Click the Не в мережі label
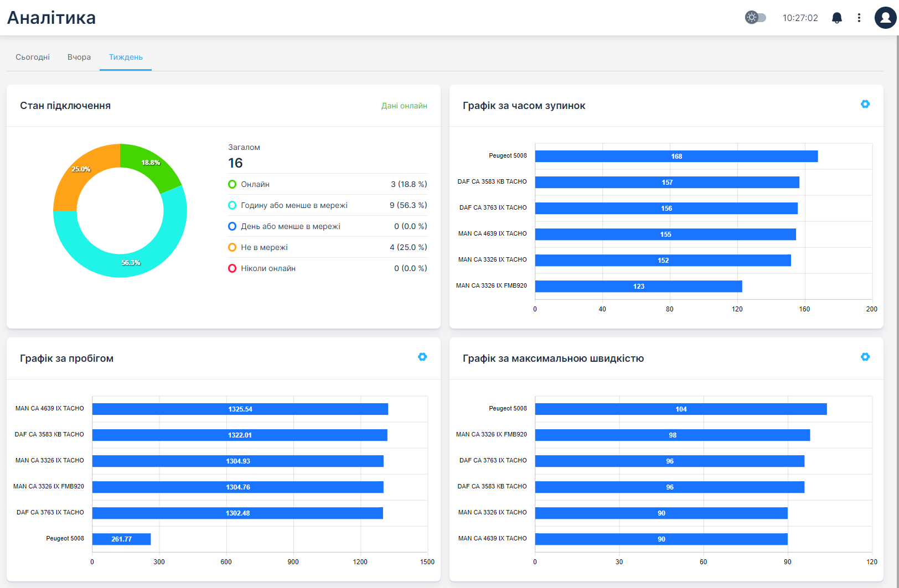Screen dimensions: 899x588 point(264,247)
